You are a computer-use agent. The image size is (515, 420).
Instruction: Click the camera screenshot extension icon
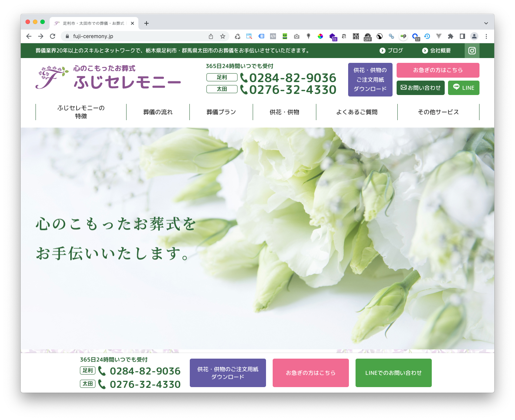[297, 36]
